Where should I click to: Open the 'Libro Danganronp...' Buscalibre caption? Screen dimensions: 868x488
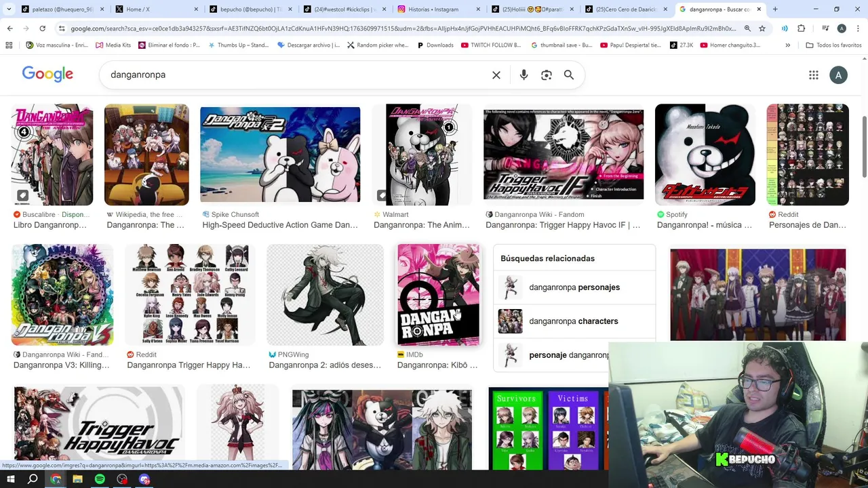[50, 225]
